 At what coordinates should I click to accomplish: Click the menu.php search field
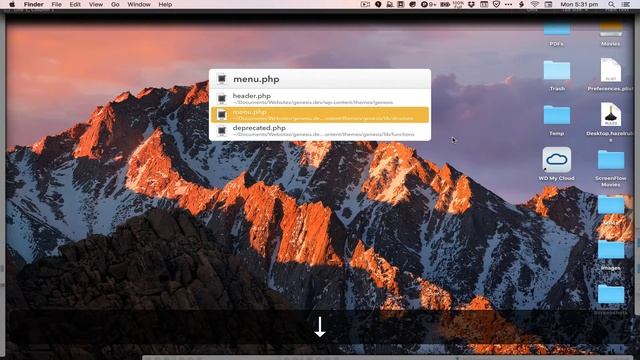[320, 79]
